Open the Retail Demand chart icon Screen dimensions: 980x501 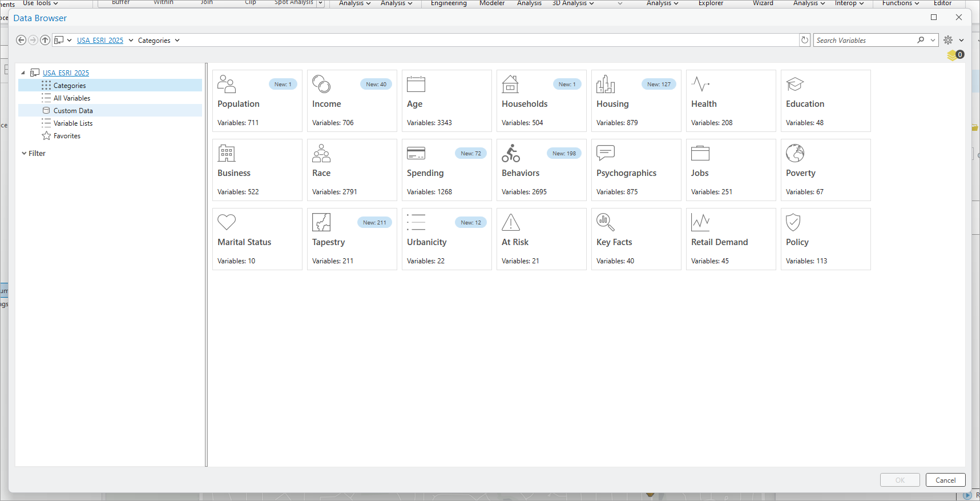click(700, 222)
